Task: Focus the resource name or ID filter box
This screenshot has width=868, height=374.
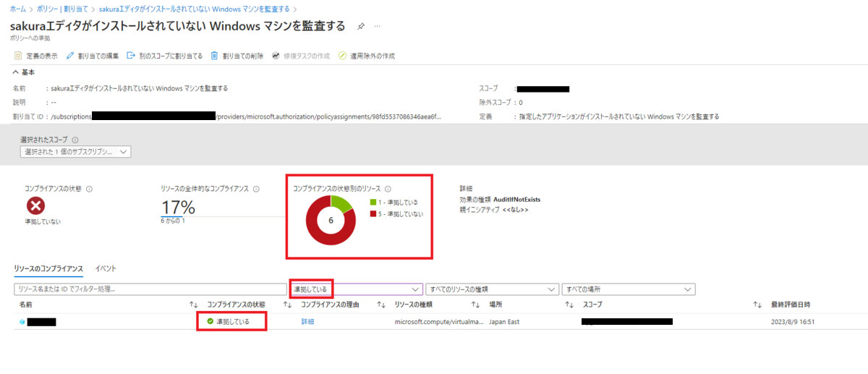Action: 151,289
